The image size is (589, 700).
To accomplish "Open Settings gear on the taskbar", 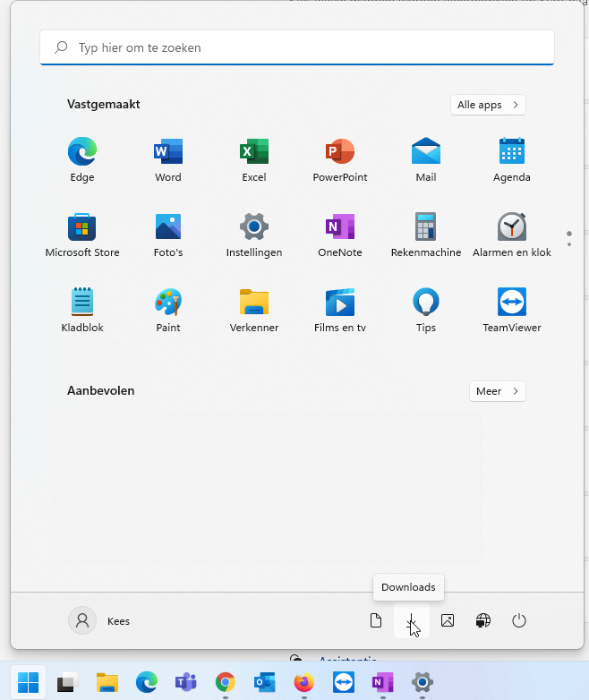I will tap(423, 682).
